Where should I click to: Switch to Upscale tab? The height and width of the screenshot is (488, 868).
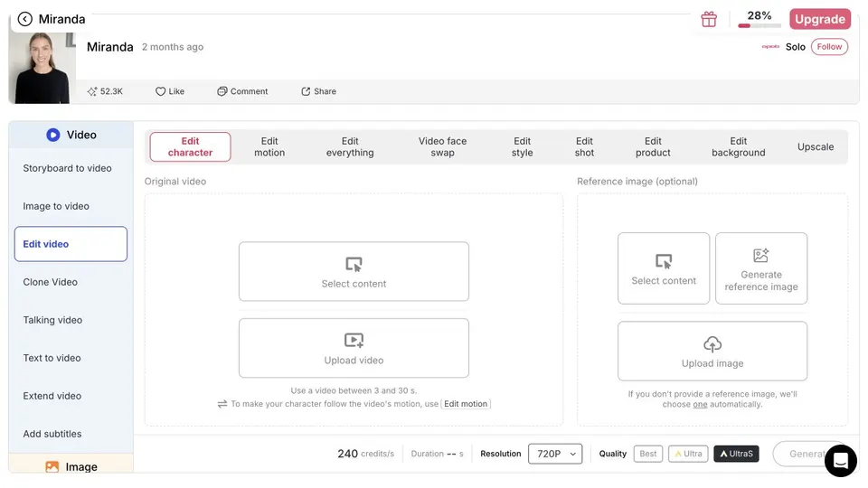point(816,146)
